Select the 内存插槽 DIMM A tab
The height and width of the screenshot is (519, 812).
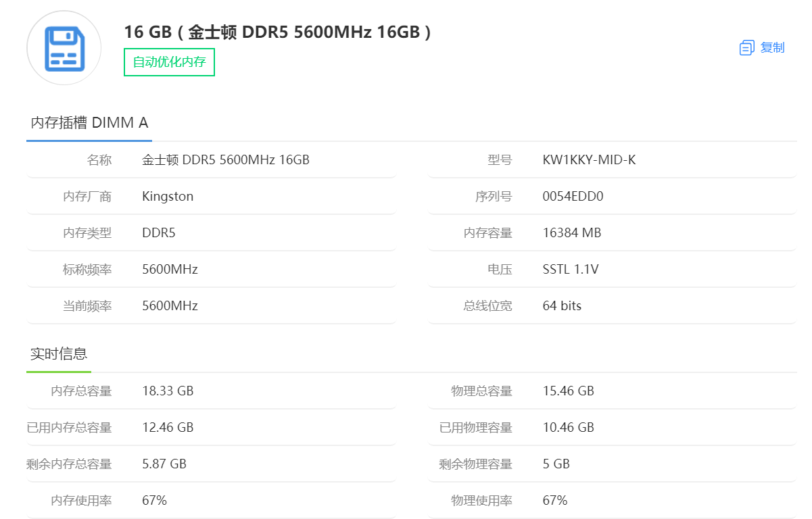point(89,123)
